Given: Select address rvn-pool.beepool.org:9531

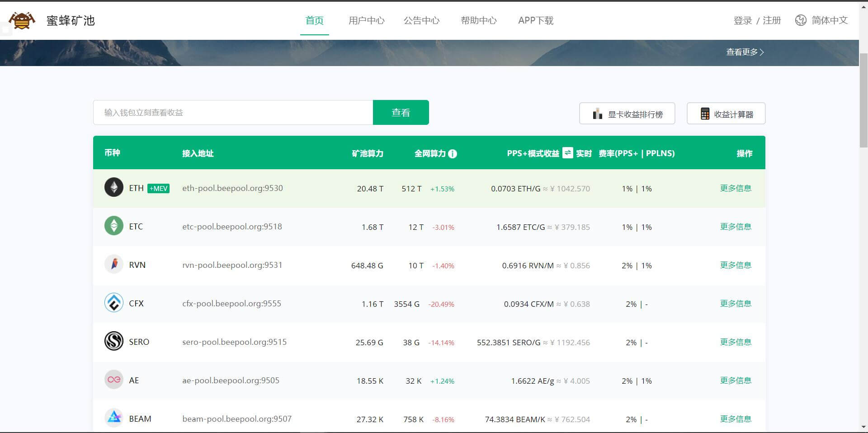Looking at the screenshot, I should [232, 265].
